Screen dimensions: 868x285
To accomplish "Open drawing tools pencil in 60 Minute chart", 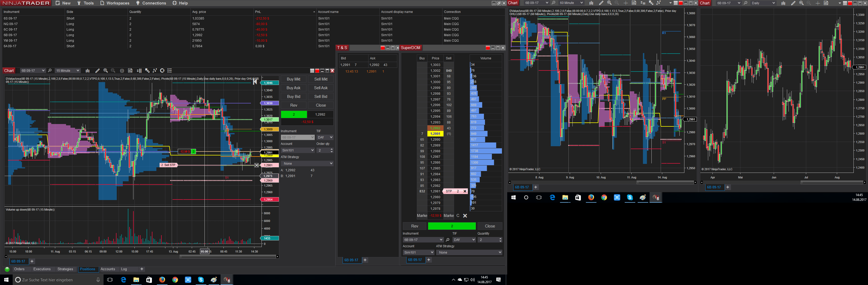I will [601, 3].
